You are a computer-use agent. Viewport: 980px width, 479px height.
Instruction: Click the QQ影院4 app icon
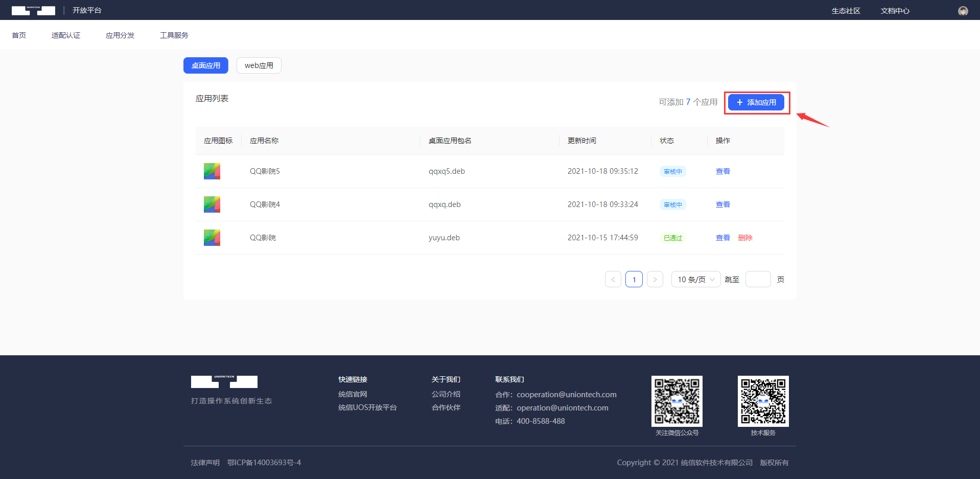coord(212,204)
